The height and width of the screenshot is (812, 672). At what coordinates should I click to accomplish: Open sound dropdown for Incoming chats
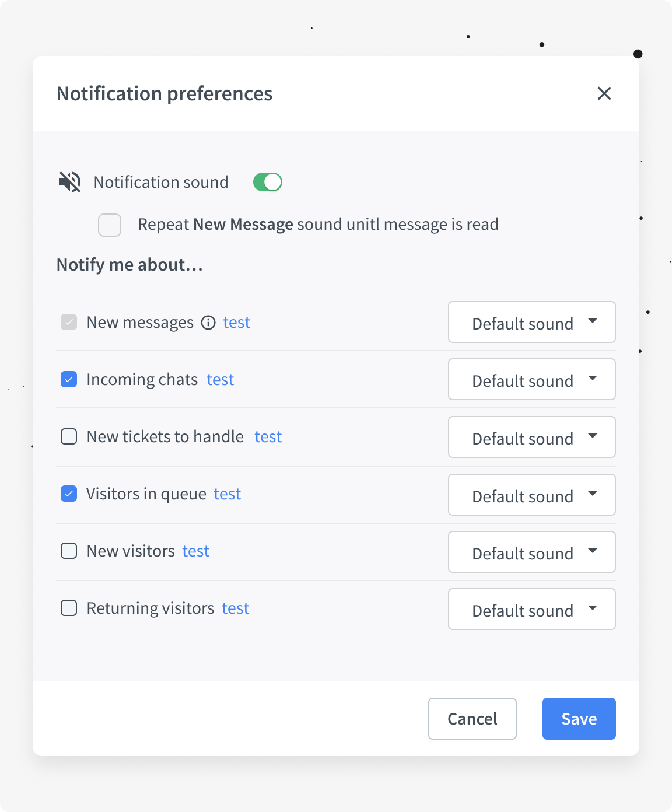tap(531, 379)
